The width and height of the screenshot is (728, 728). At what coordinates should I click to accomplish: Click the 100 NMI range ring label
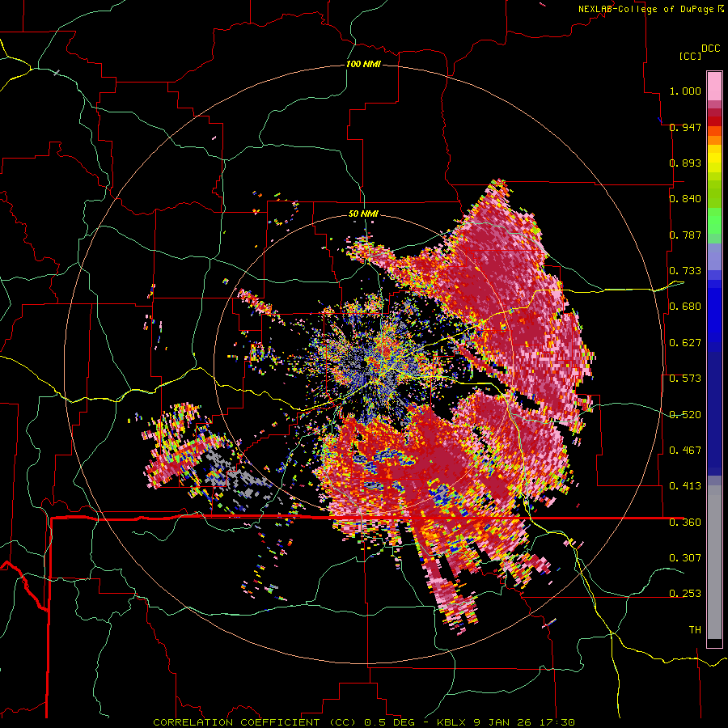point(363,64)
